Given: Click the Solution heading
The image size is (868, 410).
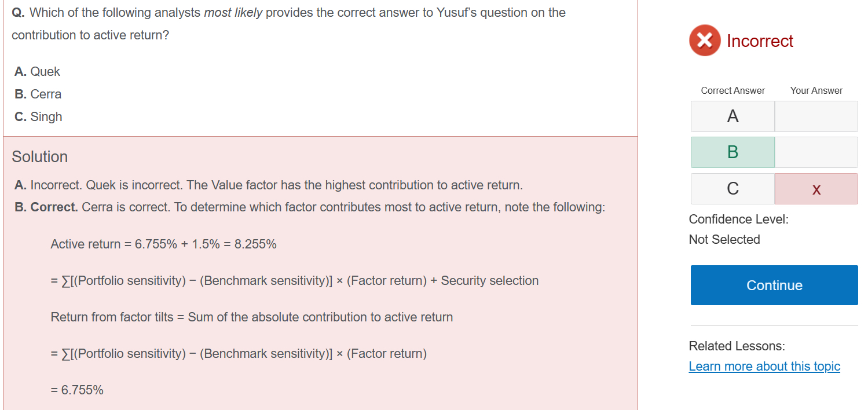Looking at the screenshot, I should [40, 157].
